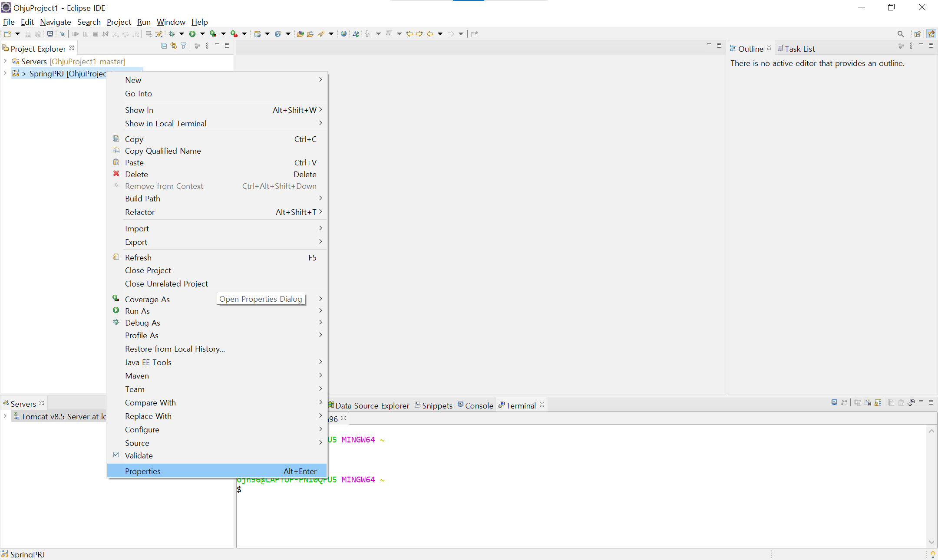Click the green Run launch button
Viewport: 938px width, 560px height.
(x=192, y=34)
